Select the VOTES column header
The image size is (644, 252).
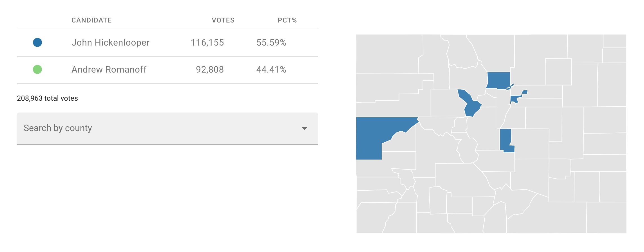223,20
